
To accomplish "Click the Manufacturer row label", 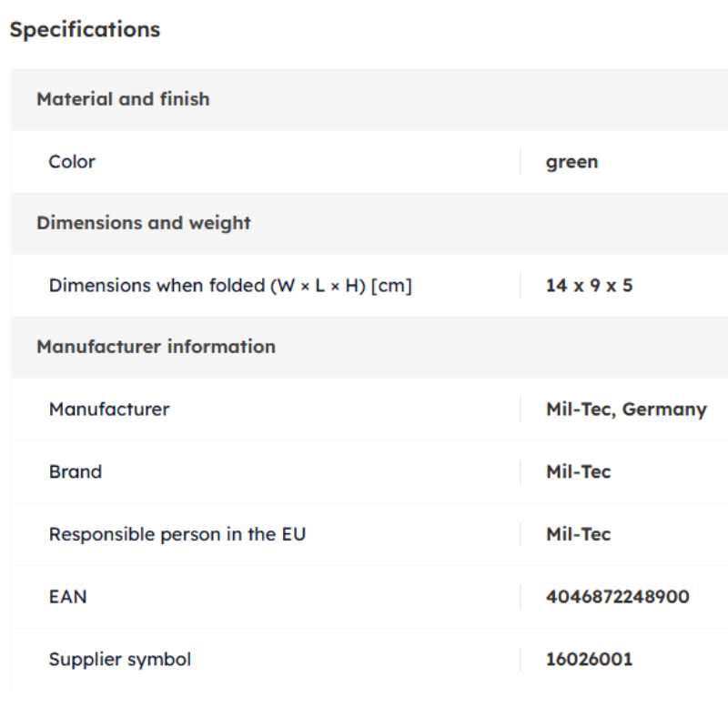I will (x=109, y=409).
